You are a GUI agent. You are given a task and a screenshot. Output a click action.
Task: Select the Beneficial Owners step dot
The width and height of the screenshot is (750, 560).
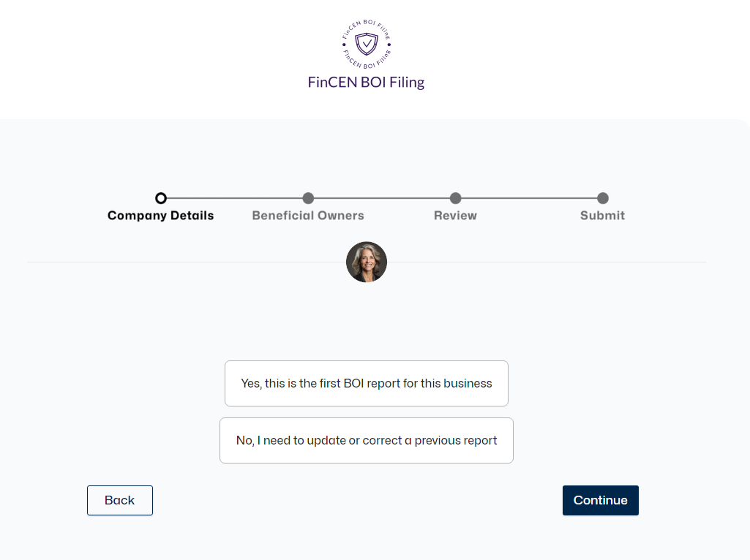tap(309, 198)
